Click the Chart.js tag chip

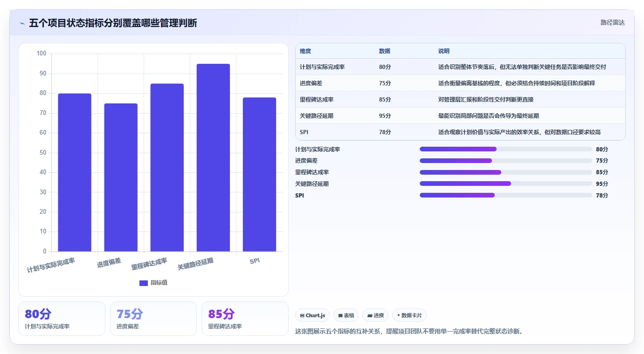click(x=312, y=315)
